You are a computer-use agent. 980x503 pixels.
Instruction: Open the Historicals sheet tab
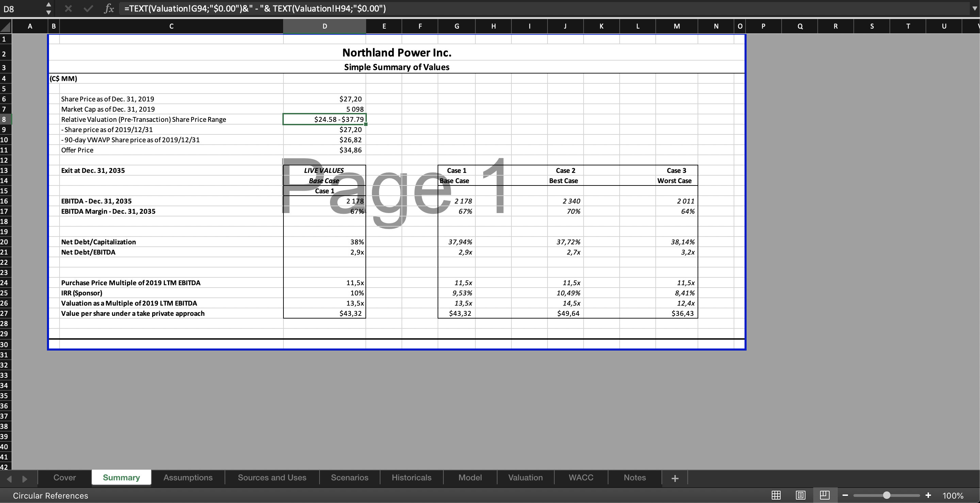[x=412, y=477]
